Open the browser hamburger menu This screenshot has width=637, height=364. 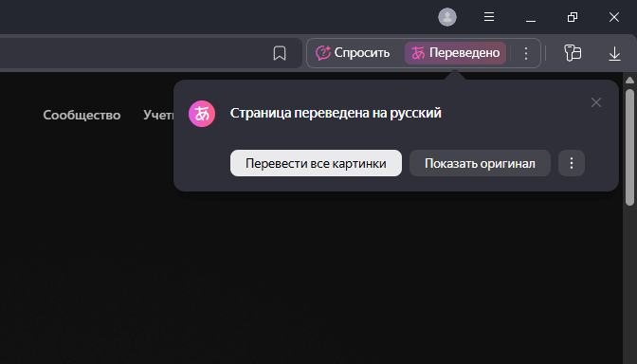(489, 17)
